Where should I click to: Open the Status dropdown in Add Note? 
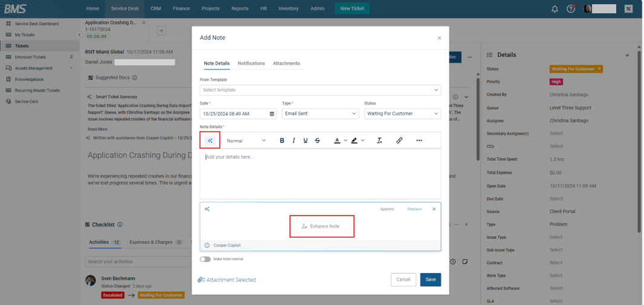tap(402, 114)
